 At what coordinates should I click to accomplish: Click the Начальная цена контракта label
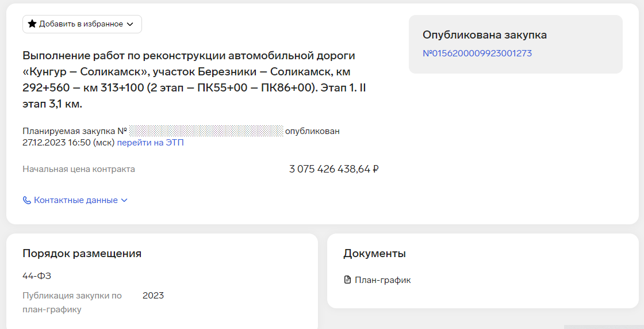coord(79,169)
